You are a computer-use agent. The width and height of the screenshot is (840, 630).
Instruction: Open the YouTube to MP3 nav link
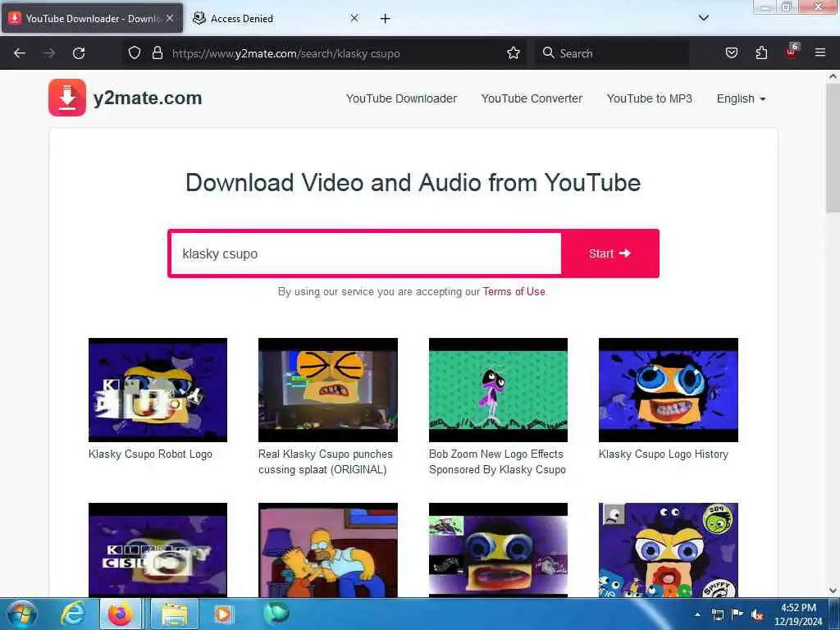click(x=650, y=98)
